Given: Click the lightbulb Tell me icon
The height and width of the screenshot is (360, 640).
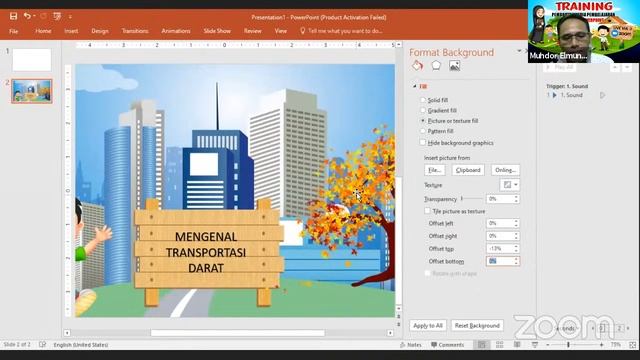Looking at the screenshot, I should [x=302, y=31].
